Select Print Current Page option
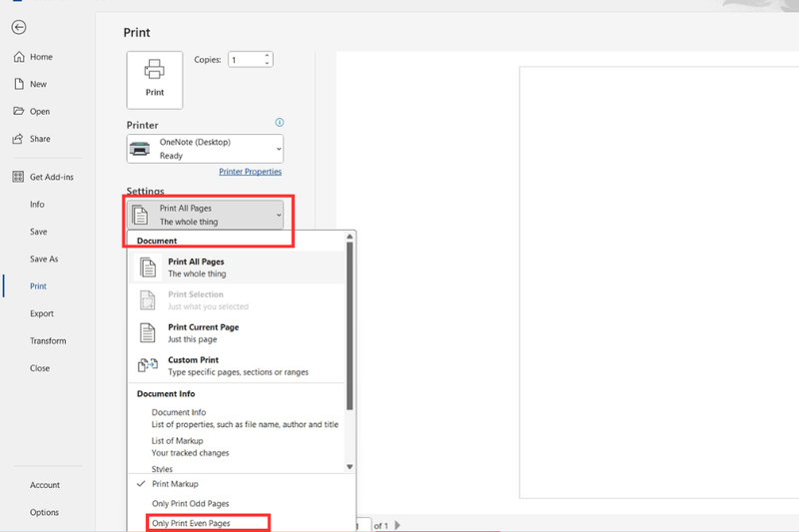799x532 pixels. (237, 333)
